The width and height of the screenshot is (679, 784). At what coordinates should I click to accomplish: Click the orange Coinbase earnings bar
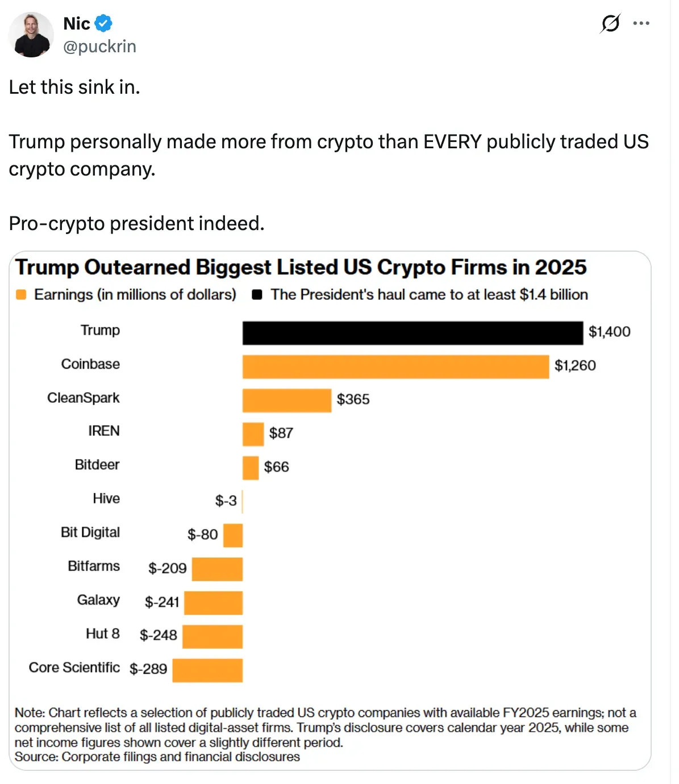click(x=395, y=366)
